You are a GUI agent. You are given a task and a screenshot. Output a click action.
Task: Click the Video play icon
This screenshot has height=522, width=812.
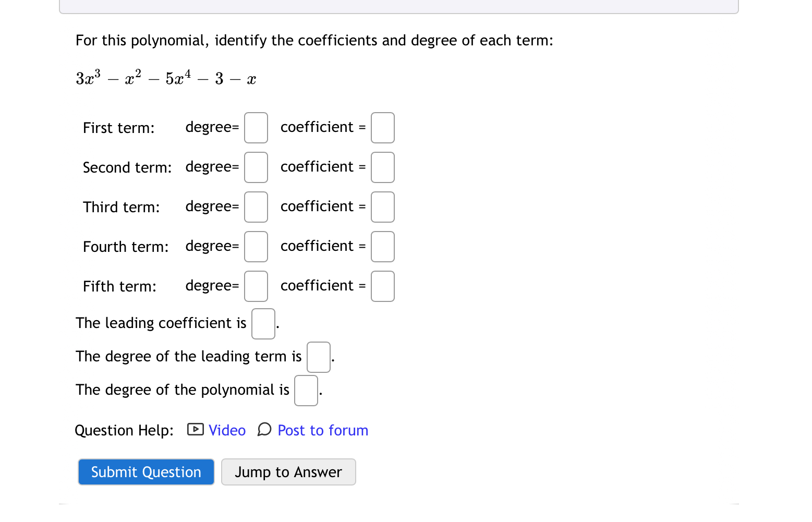coord(194,430)
